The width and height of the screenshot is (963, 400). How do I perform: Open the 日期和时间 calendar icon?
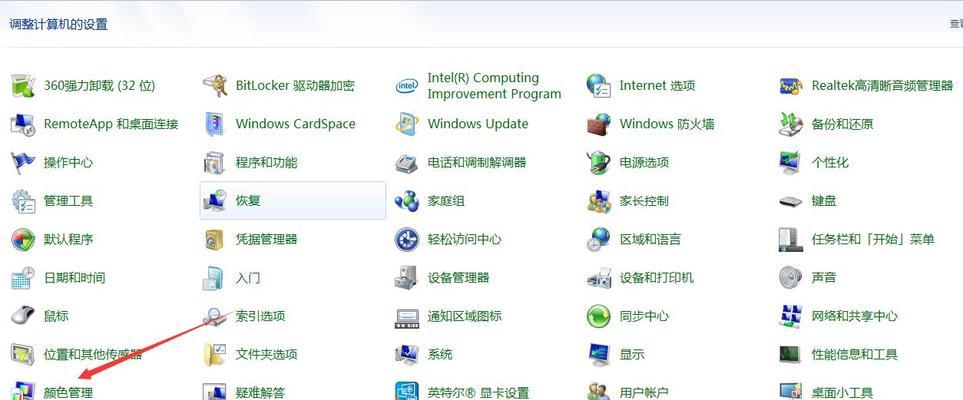pyautogui.click(x=23, y=278)
